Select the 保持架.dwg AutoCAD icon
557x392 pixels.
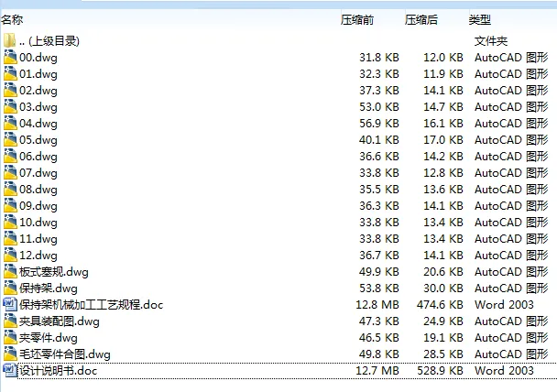click(x=10, y=289)
